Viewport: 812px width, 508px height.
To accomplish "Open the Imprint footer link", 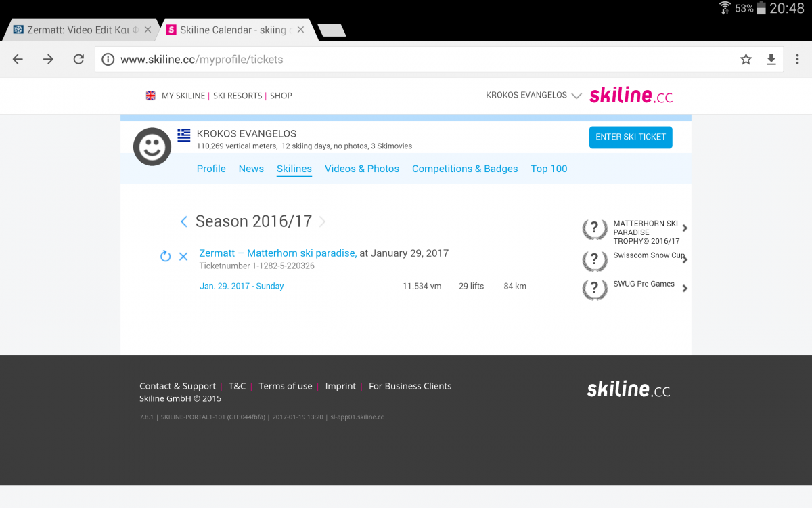I will pos(340,386).
